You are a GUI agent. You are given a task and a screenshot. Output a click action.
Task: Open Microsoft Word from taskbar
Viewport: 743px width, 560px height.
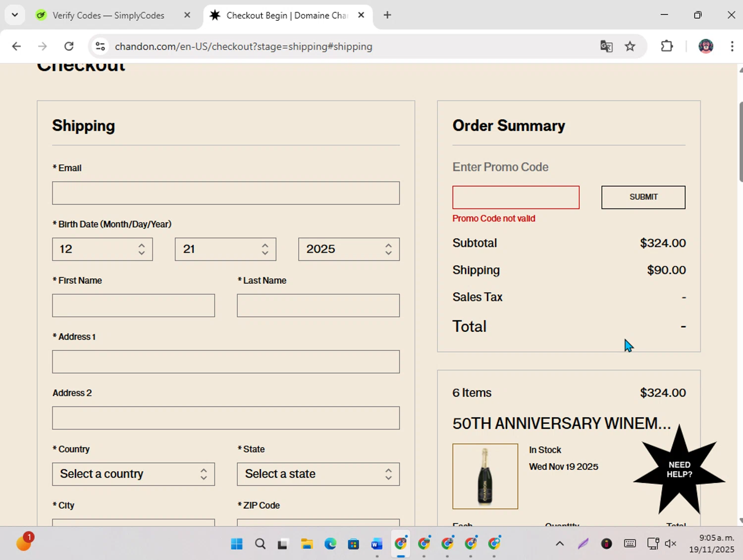tap(376, 544)
